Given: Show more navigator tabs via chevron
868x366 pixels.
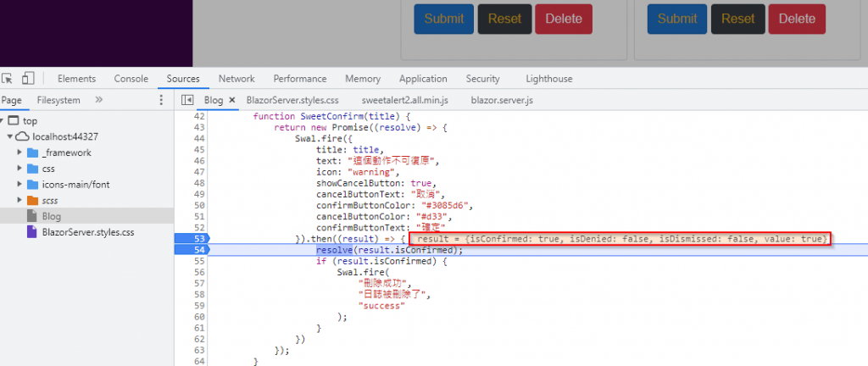Looking at the screenshot, I should pos(98,100).
